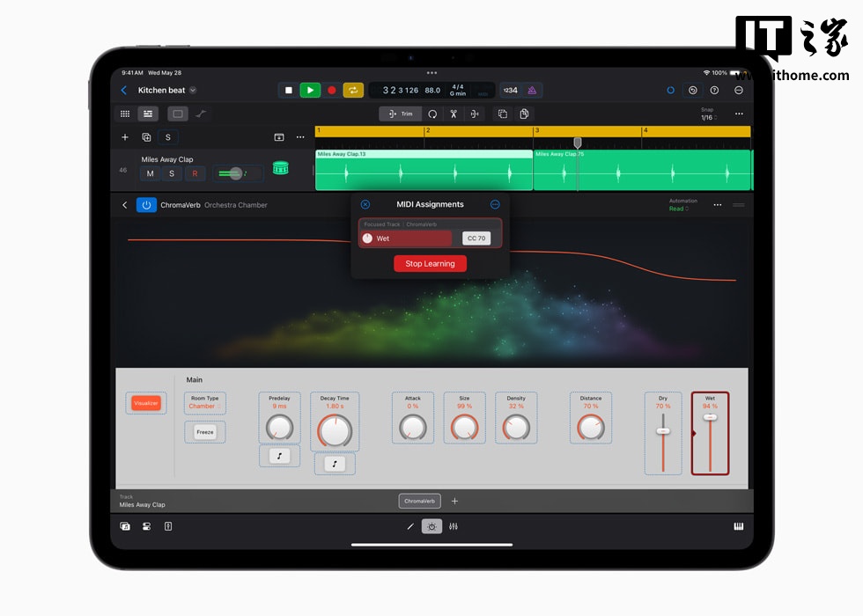This screenshot has height=616, width=863.
Task: Click the Predelay knob
Action: coord(280,428)
